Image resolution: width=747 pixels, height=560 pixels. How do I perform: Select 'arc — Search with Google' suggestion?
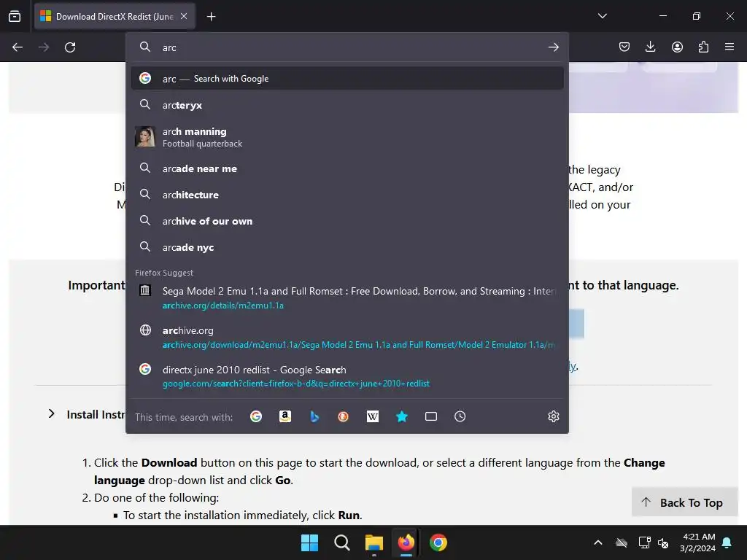click(x=347, y=79)
